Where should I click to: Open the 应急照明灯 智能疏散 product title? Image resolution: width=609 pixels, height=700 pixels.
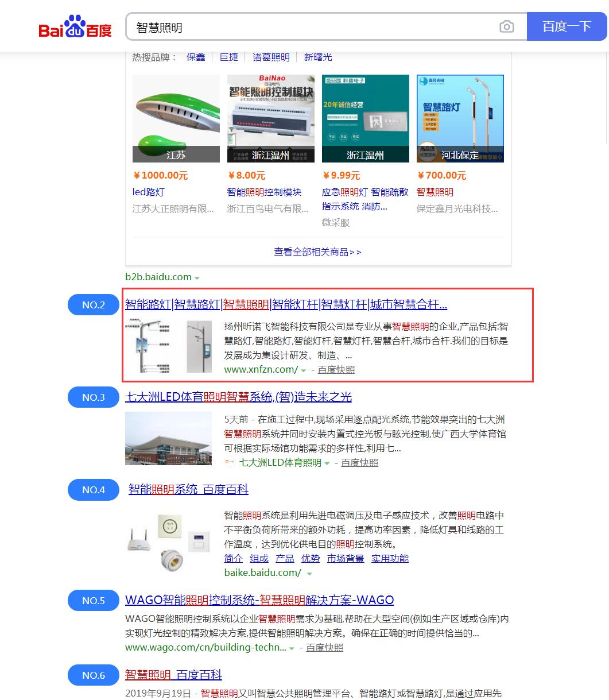click(x=366, y=199)
